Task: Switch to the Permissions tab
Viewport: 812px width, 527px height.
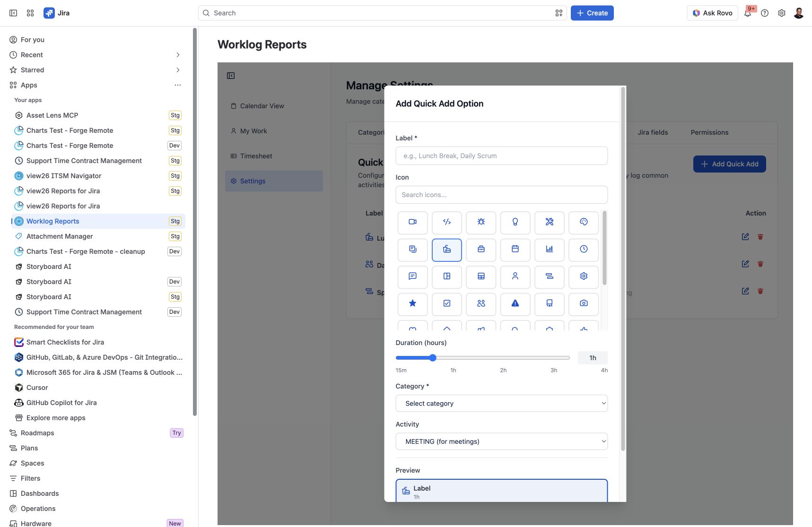Action: coord(709,132)
